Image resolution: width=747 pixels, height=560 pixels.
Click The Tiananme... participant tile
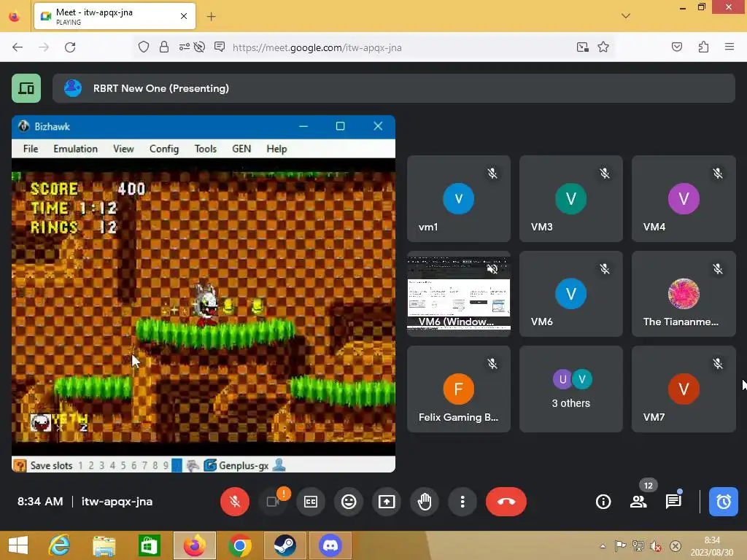[x=684, y=294]
